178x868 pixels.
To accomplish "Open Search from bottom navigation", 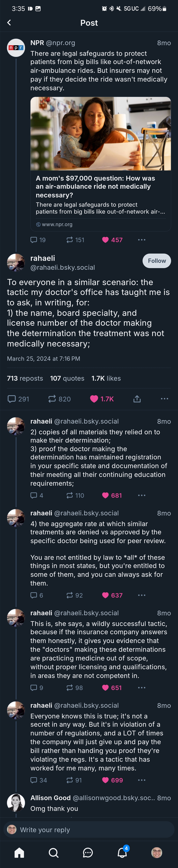I will pos(54,852).
